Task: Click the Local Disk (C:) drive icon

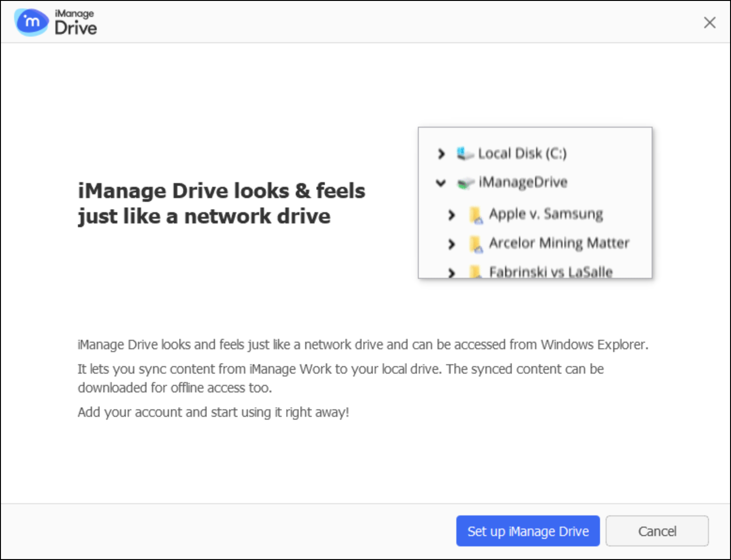Action: coord(464,153)
